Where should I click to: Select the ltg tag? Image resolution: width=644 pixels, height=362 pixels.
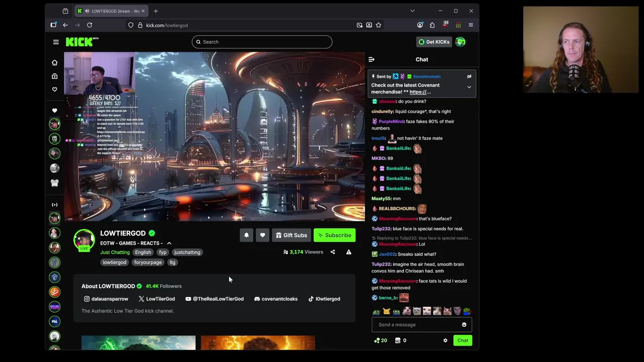[x=173, y=262]
